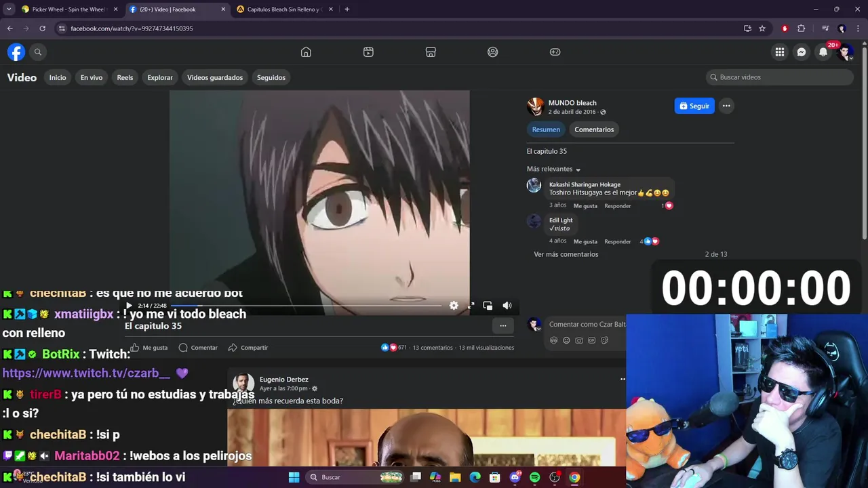The image size is (868, 488).
Task: Mute the video volume speaker
Action: 507,306
